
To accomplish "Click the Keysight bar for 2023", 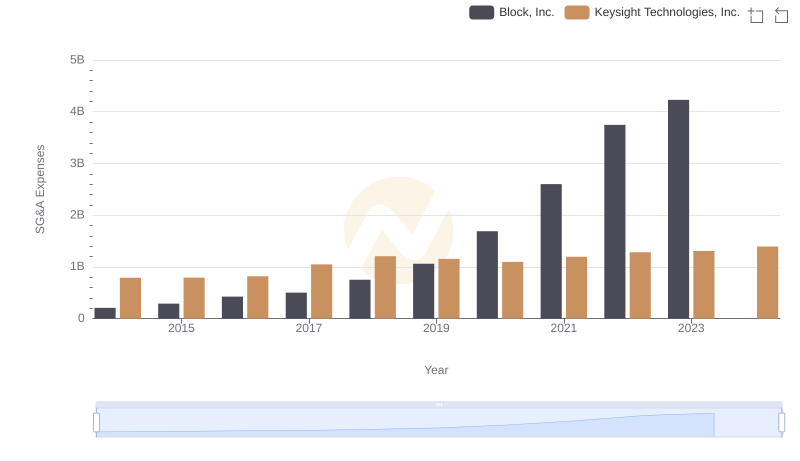I will 704,285.
